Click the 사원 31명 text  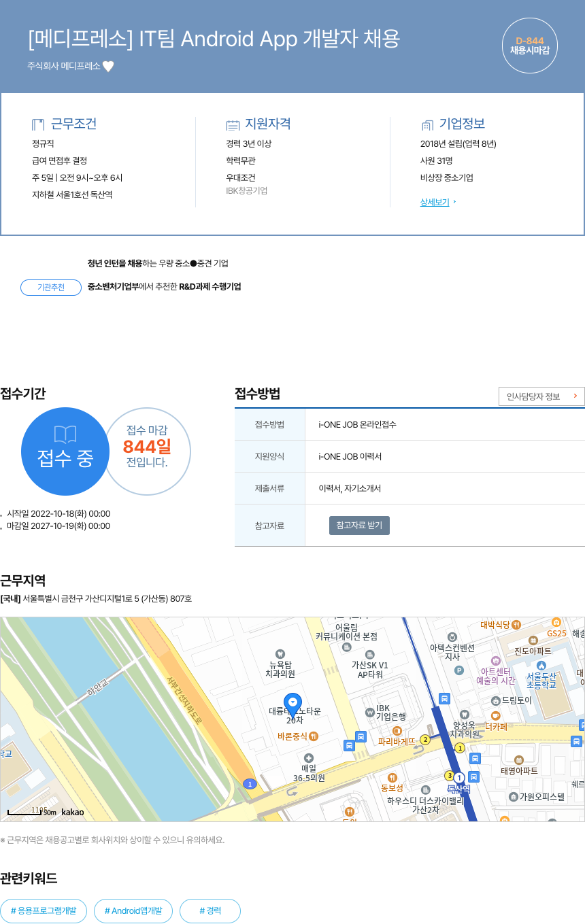point(436,160)
